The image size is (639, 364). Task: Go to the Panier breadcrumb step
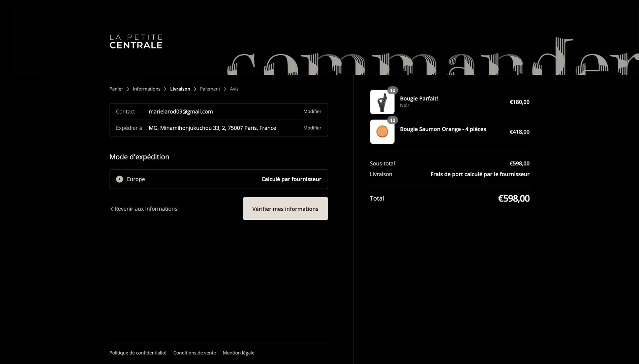(116, 89)
